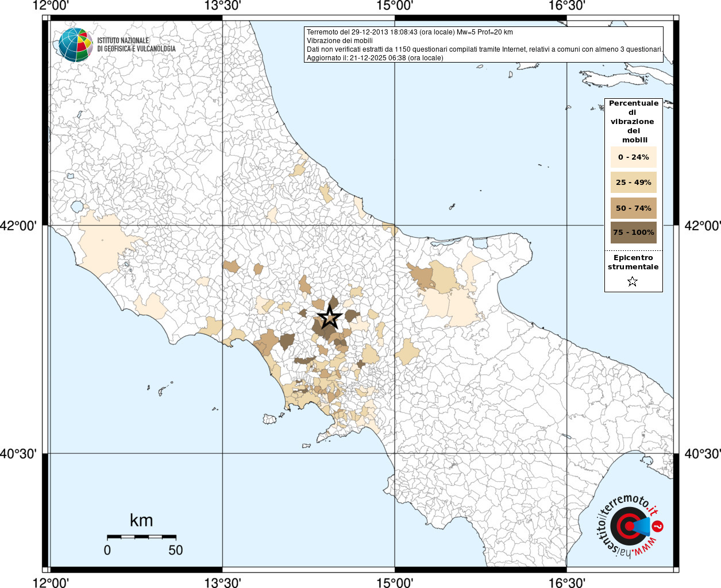Image resolution: width=721 pixels, height=588 pixels.
Task: Click the 'Aggiornato il: 21-12-2025' update line
Action: (x=375, y=58)
